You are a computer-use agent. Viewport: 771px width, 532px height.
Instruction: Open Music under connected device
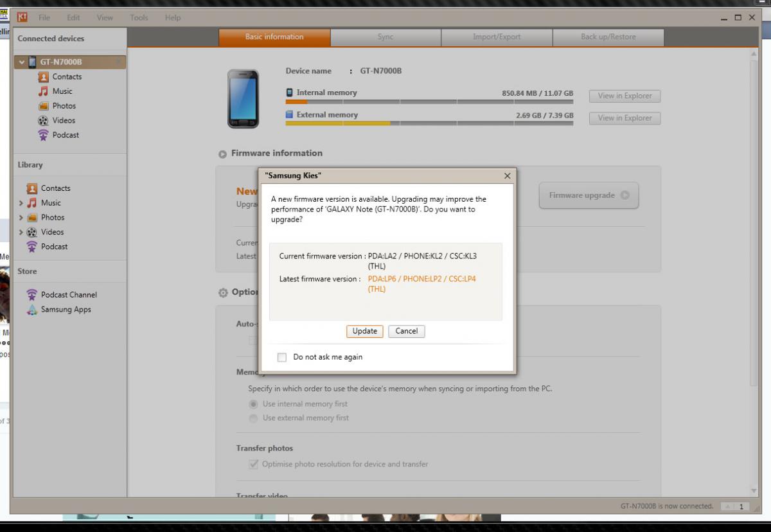click(x=62, y=91)
